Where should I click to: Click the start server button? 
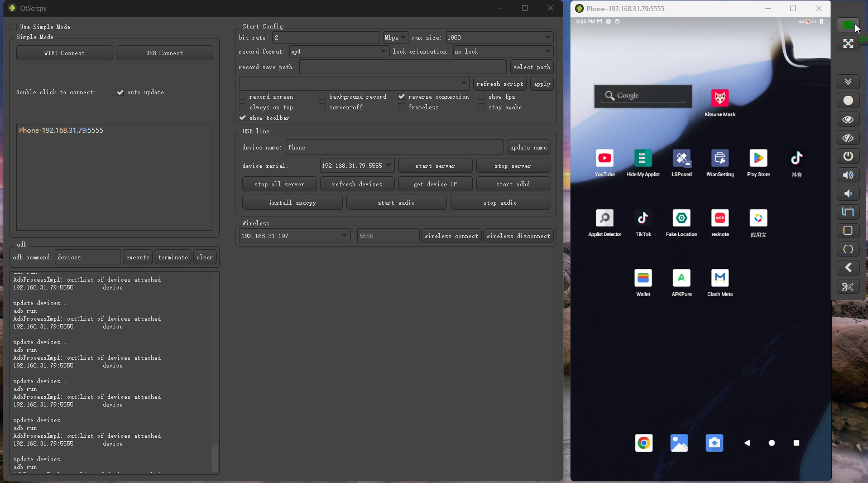click(x=435, y=166)
